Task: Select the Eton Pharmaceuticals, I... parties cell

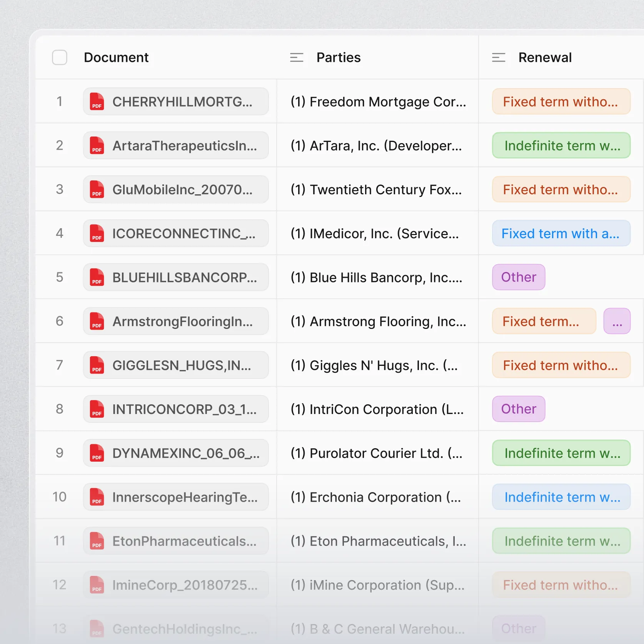Action: coord(378,541)
